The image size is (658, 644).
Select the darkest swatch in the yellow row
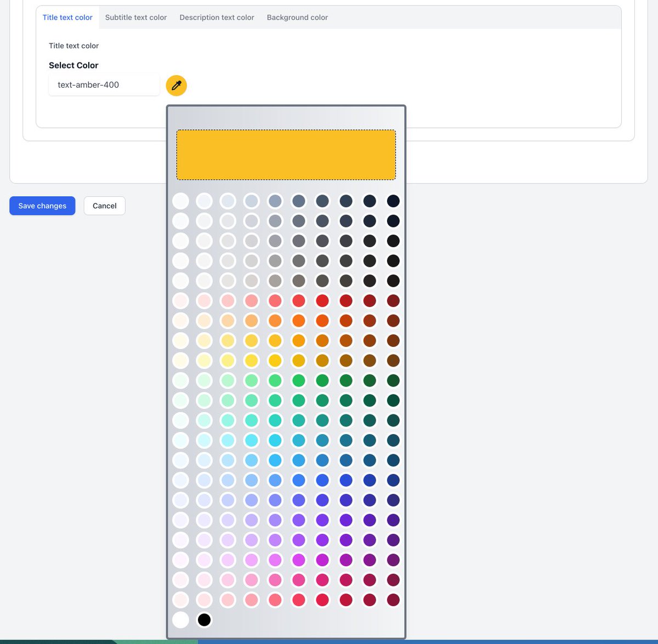393,361
